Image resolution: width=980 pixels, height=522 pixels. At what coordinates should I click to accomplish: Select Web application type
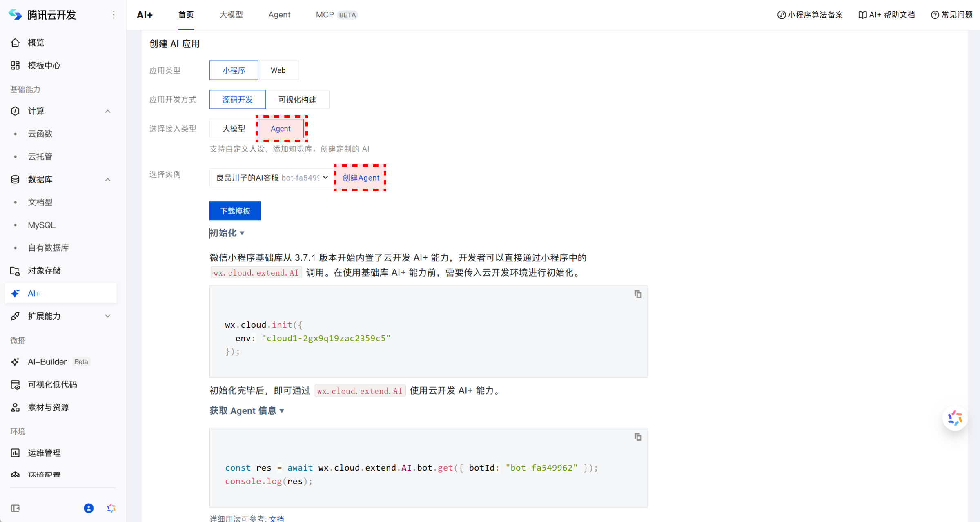pos(278,70)
